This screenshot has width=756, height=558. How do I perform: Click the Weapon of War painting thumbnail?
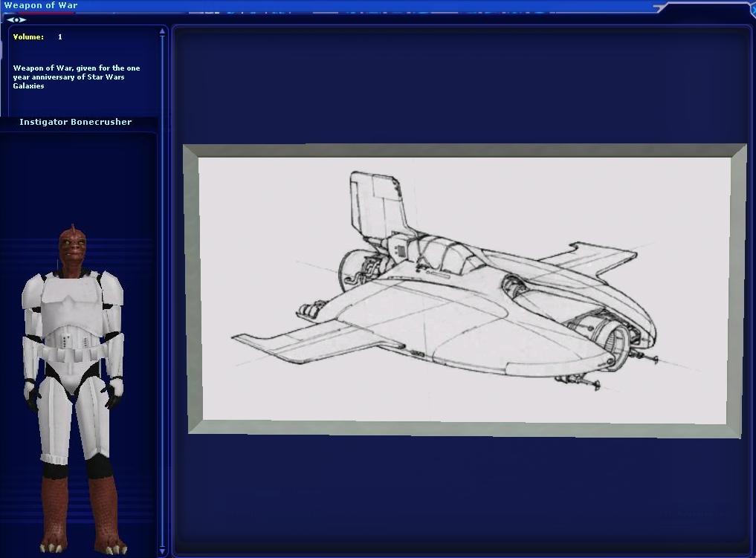(x=465, y=291)
